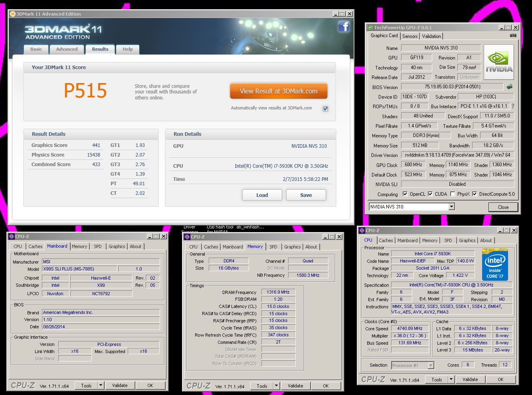Click the GPU-Z screenshot camera icon
Image resolution: width=532 pixels, height=395 pixels.
pos(513,36)
